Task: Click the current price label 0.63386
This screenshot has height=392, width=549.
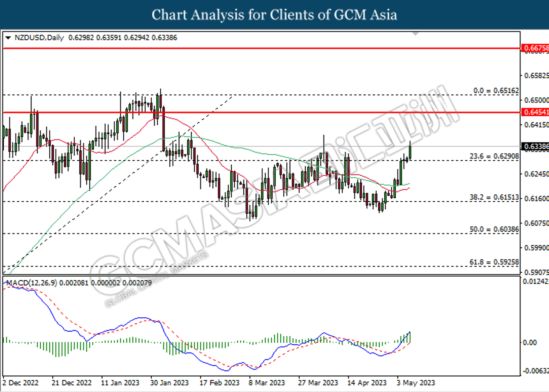Action: tap(535, 146)
